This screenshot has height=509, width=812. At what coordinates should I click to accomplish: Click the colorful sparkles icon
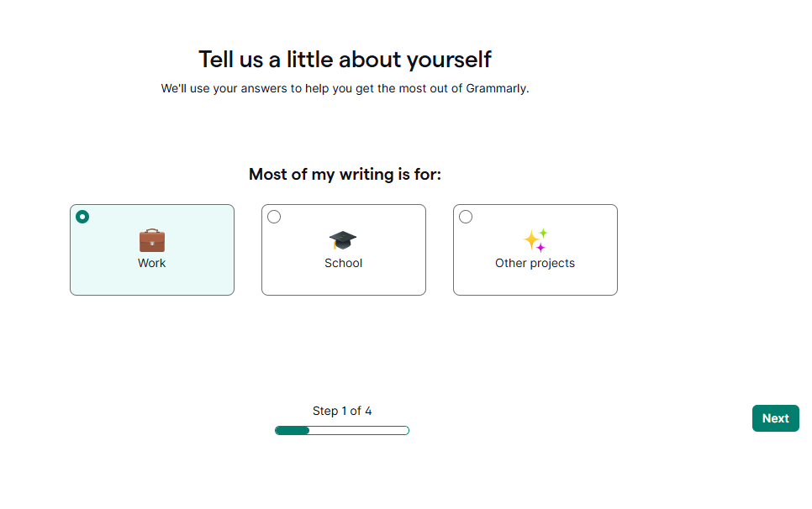pos(535,240)
